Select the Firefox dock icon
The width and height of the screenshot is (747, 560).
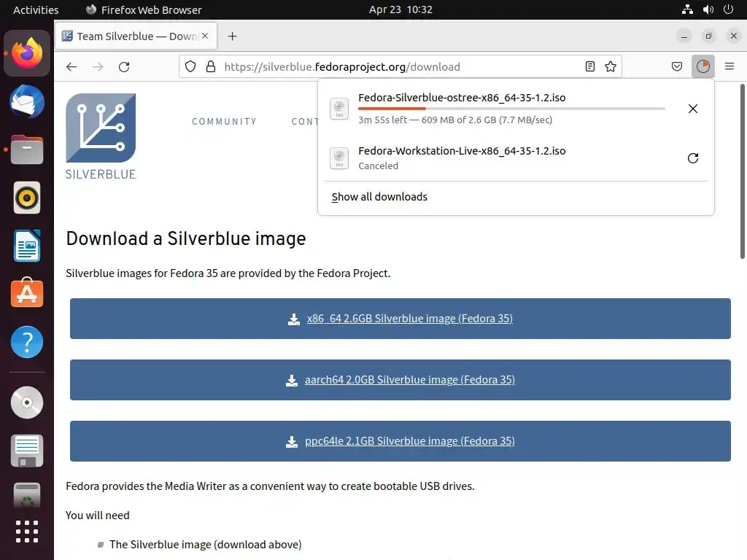click(x=27, y=52)
